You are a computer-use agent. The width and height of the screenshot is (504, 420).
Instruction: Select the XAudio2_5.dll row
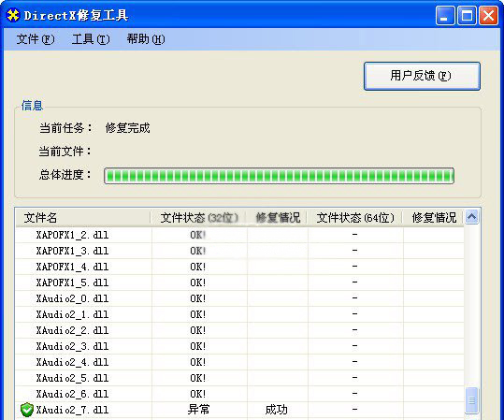(x=239, y=378)
